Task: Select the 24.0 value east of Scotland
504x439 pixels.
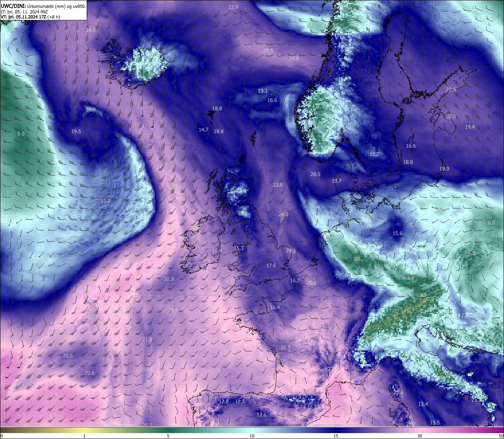Action: point(283,214)
